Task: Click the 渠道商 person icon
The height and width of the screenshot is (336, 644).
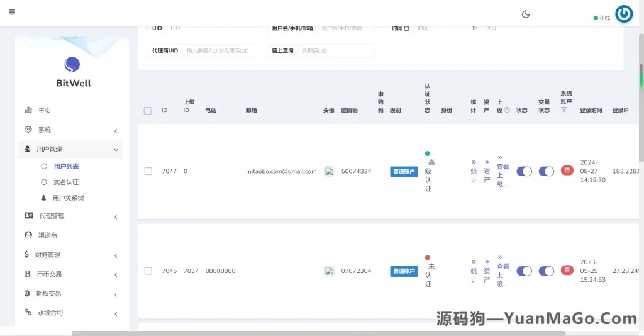Action: (28, 235)
